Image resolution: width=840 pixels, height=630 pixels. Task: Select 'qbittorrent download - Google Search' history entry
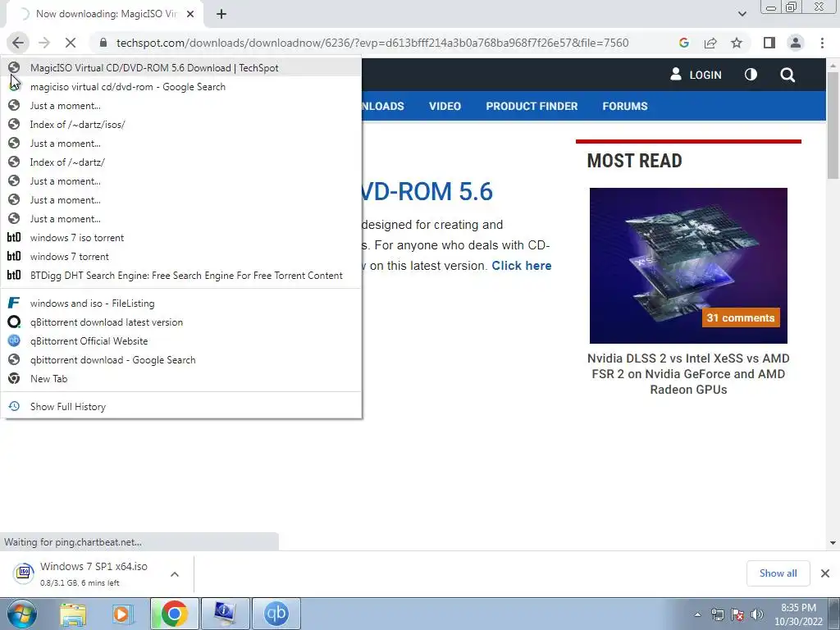181,360
